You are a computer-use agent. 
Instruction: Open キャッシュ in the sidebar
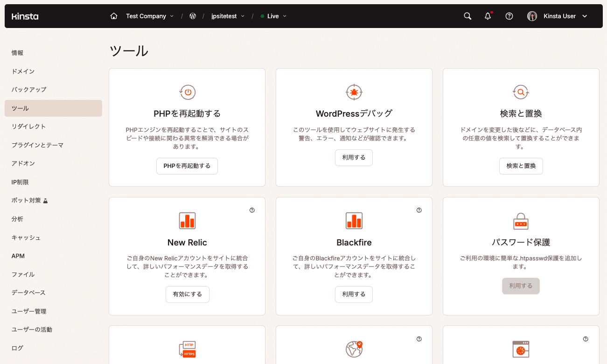pos(53,238)
